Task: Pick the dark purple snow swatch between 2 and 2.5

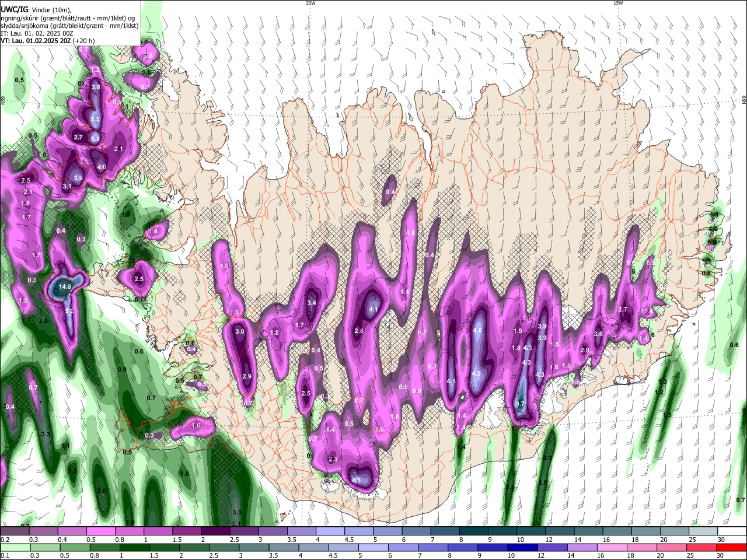Action: (215, 531)
